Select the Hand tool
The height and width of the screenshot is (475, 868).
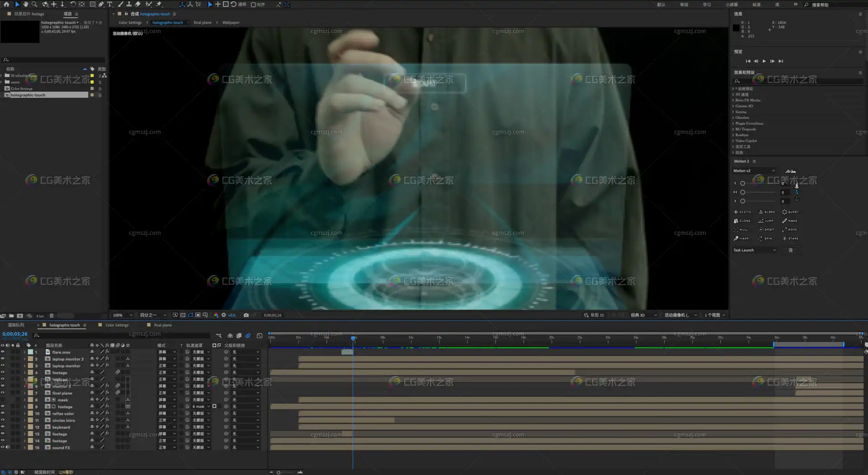point(26,4)
